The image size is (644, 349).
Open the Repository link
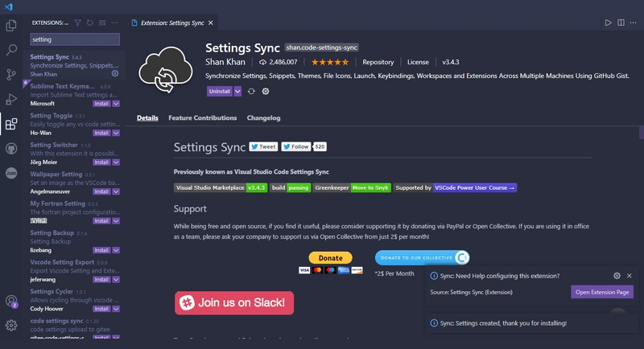[378, 62]
